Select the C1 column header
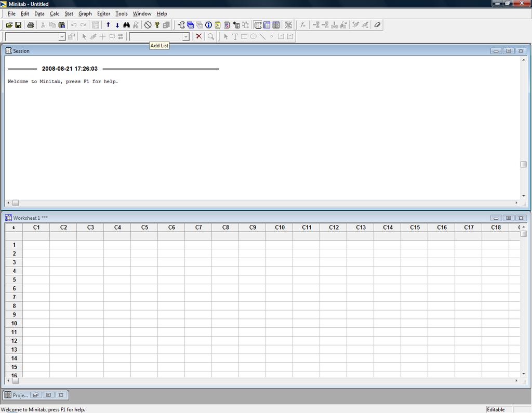 pos(36,228)
